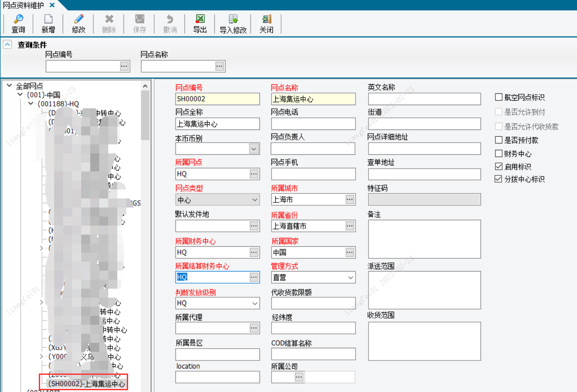
Task: Click the 保存 (save) disk icon
Action: click(x=140, y=19)
